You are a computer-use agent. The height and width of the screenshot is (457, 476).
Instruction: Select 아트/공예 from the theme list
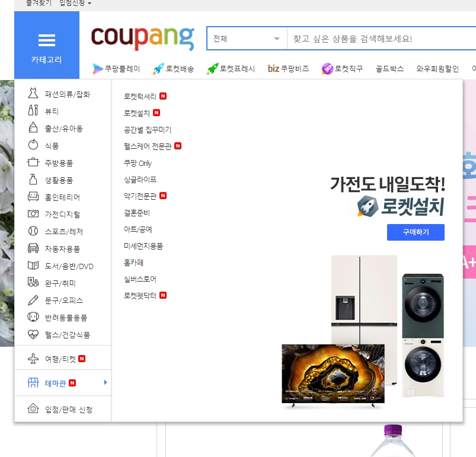pyautogui.click(x=138, y=229)
